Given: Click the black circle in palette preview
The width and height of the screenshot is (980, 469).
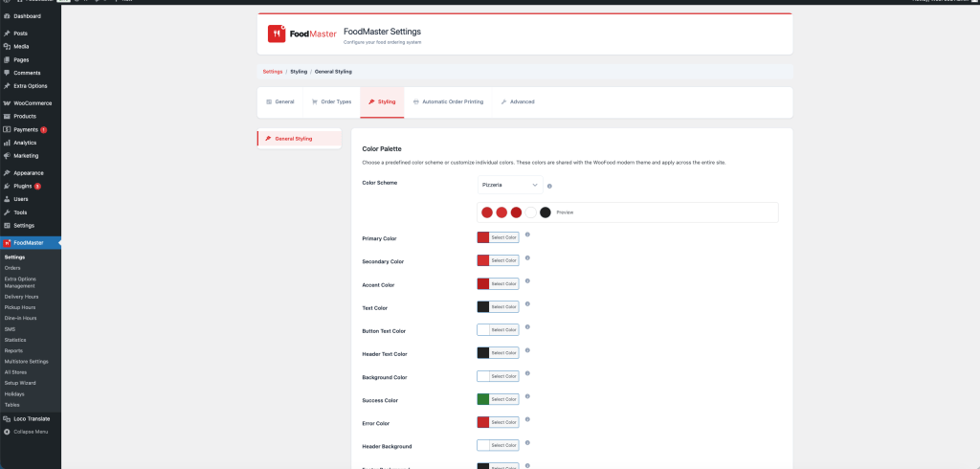Looking at the screenshot, I should coord(546,212).
